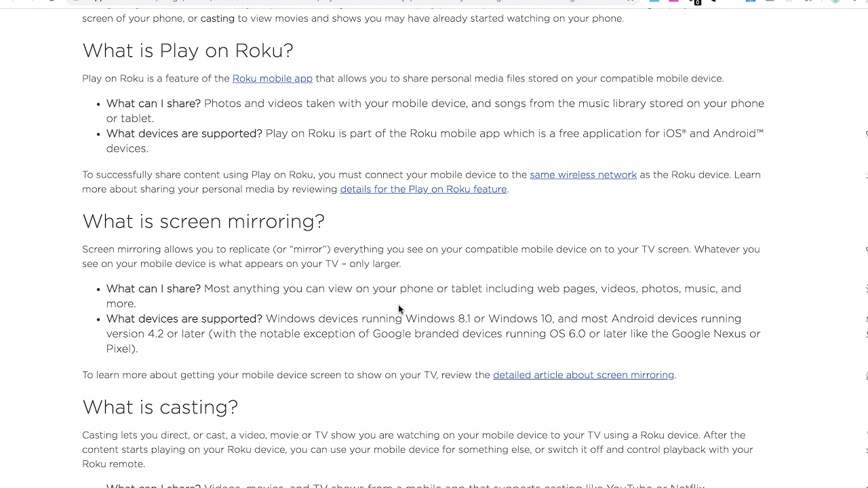Viewport: 868px width, 488px height.
Task: Click the text 'Google Nexus'
Action: pyautogui.click(x=709, y=333)
